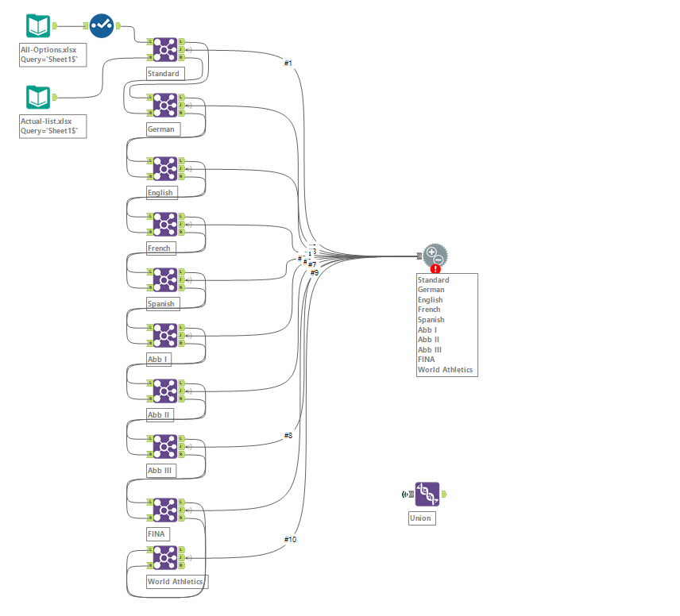This screenshot has height=616, width=680.
Task: Select the Abb III Join tool
Action: pos(164,445)
